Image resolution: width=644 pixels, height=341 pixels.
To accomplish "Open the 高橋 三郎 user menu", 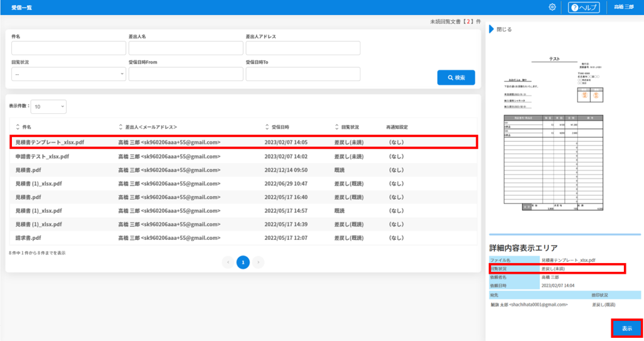I will pos(624,7).
